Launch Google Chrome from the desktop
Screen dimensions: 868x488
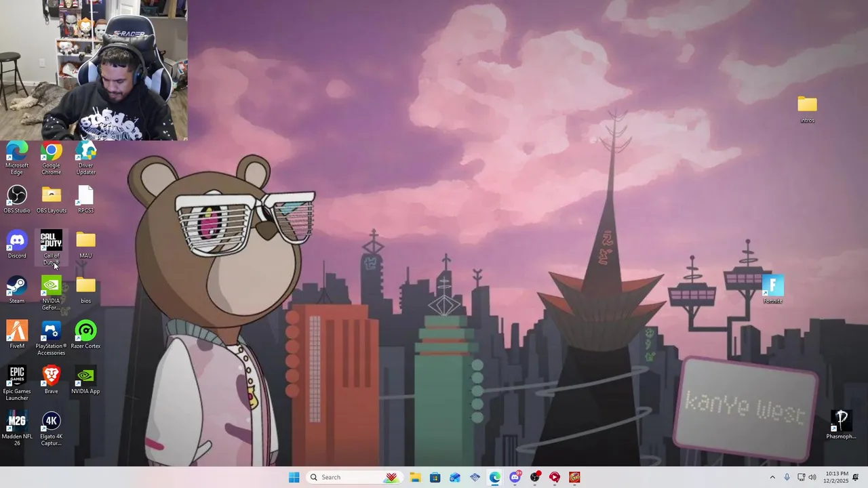click(x=52, y=159)
